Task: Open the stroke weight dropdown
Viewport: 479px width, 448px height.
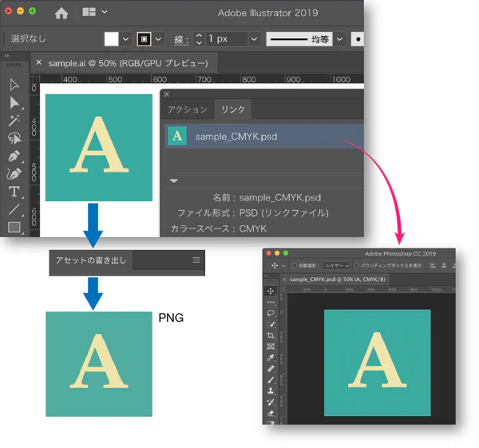Action: pos(254,39)
